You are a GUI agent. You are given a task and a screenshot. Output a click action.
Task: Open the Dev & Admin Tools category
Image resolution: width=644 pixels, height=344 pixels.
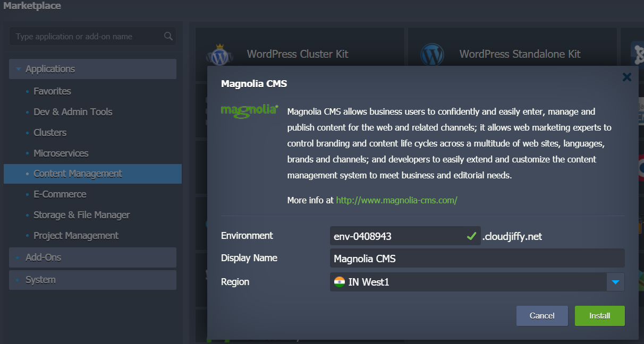pos(73,112)
